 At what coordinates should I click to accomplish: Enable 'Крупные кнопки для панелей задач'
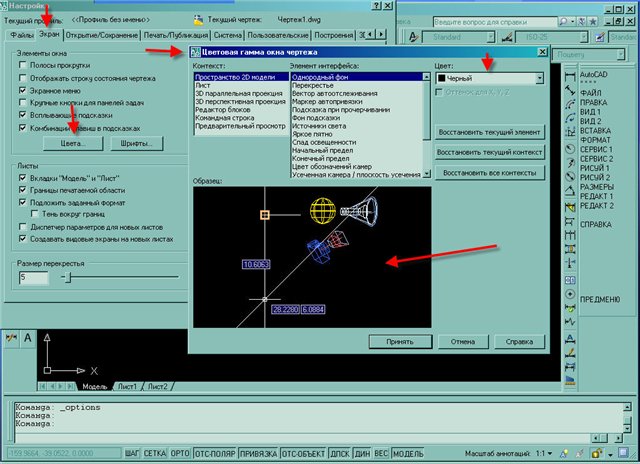(23, 102)
